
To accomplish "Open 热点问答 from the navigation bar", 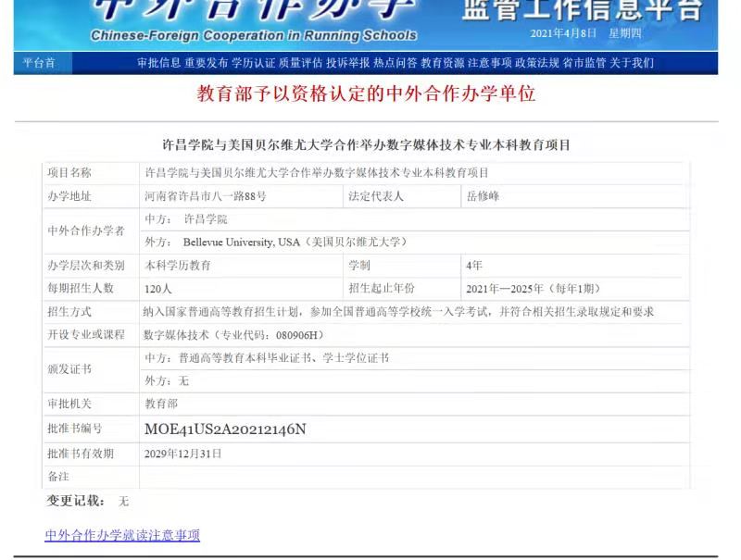I will 395,63.
